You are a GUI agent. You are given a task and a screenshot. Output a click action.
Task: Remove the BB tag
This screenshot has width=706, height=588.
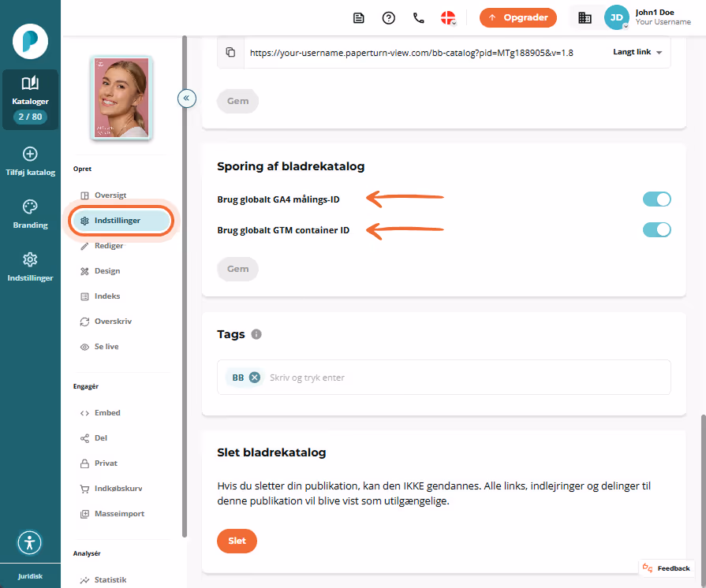254,378
